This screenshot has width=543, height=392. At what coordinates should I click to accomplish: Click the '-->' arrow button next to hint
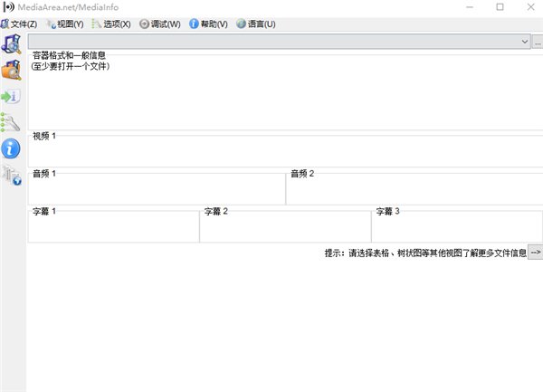point(536,253)
